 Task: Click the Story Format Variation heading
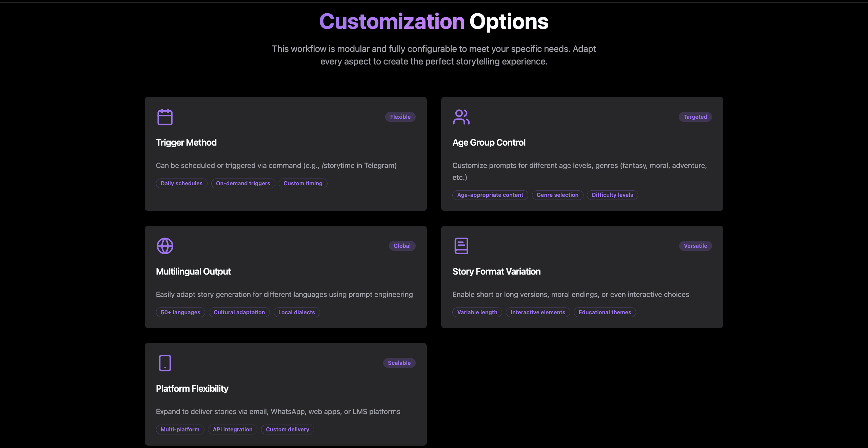[496, 272]
